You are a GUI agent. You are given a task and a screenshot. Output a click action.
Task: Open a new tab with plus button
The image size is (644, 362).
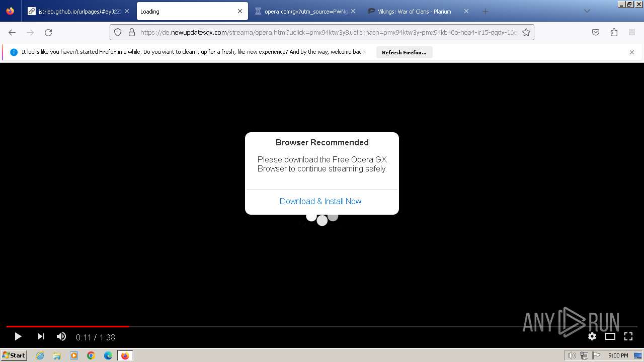(x=485, y=11)
